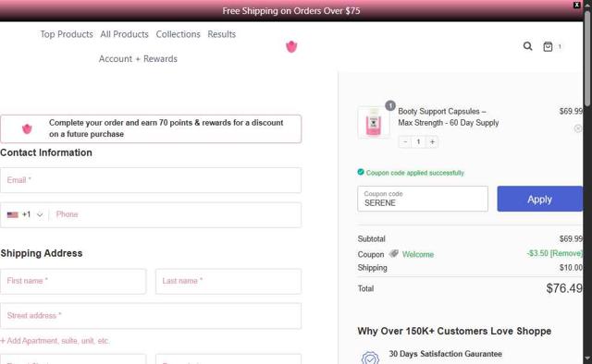This screenshot has width=592, height=364.
Task: Focus the Last name field
Action: click(x=228, y=281)
